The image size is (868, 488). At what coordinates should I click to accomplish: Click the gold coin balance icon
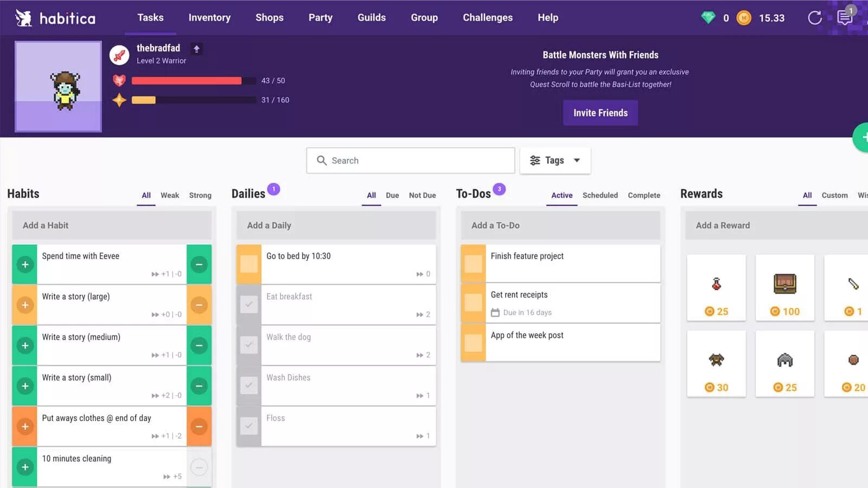(744, 18)
